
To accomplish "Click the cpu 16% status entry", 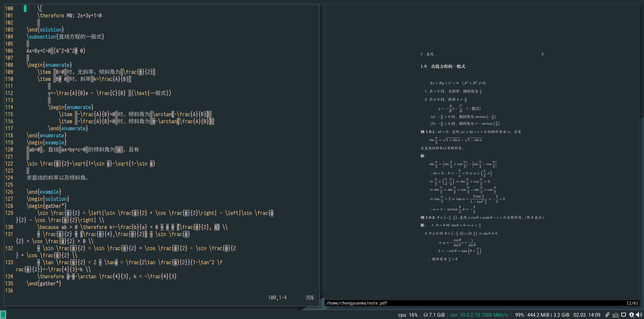I will 408,315.
